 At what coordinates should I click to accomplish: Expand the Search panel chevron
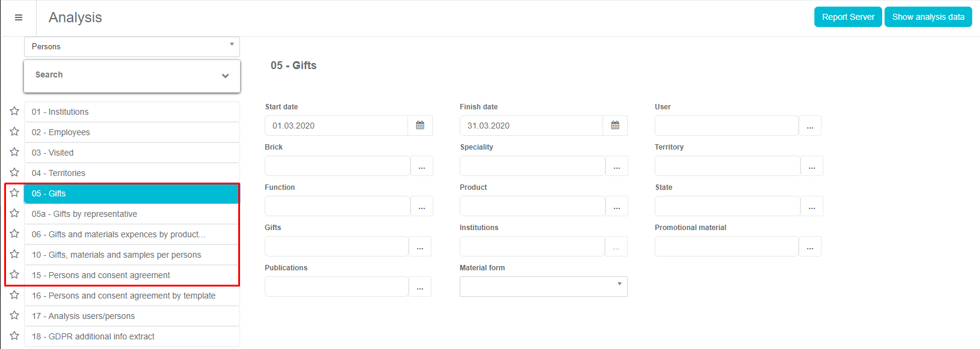point(225,76)
